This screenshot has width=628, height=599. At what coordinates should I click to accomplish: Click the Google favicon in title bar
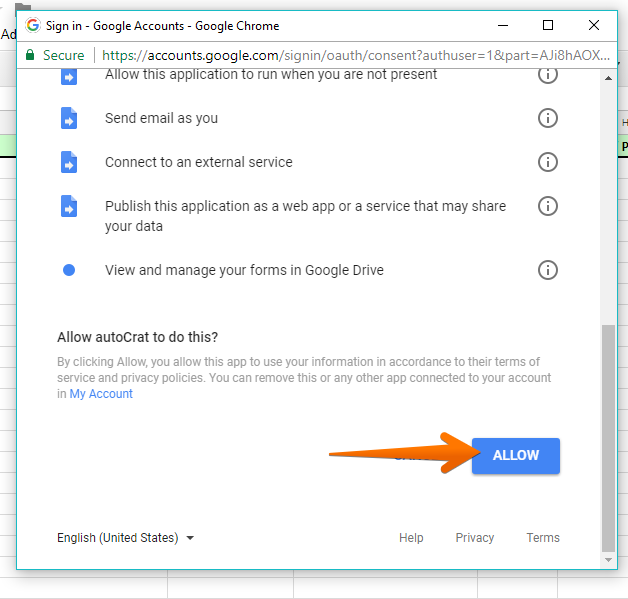33,25
